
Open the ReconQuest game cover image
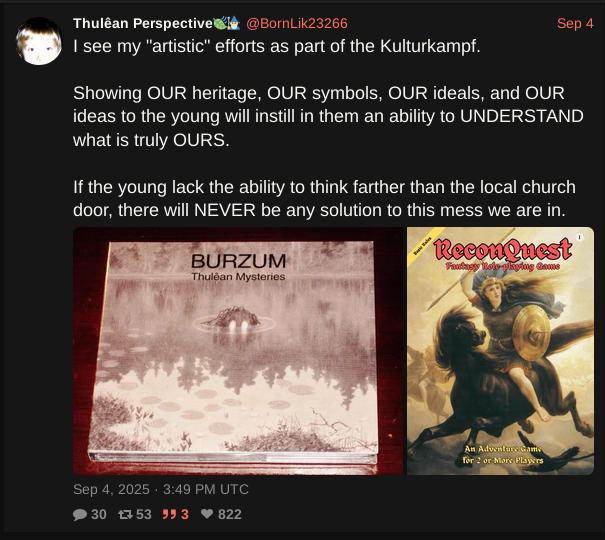pyautogui.click(x=500, y=351)
